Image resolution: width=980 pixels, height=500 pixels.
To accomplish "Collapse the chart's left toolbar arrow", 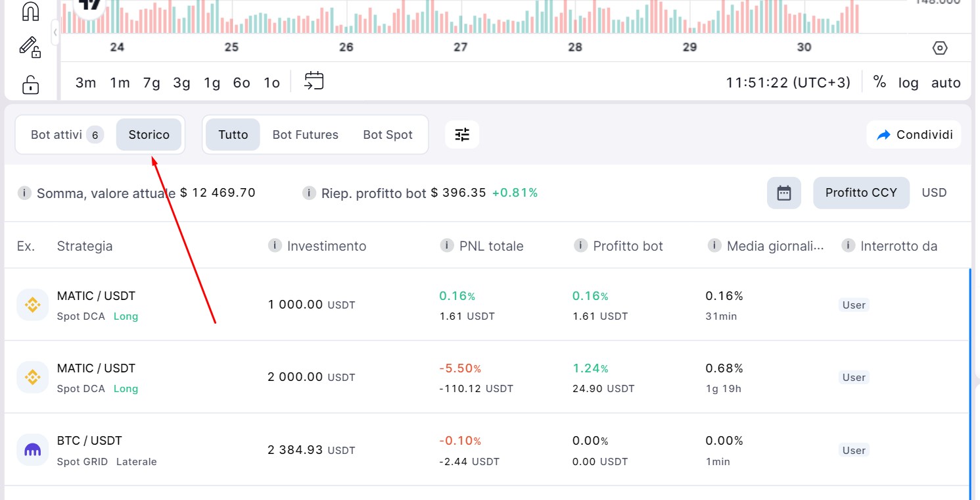I will 55,32.
